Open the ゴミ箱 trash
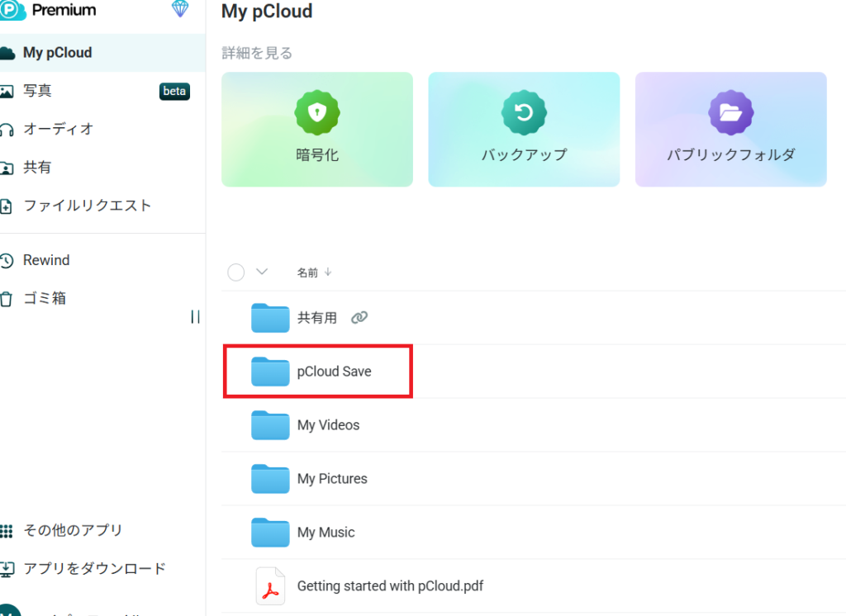Image resolution: width=846 pixels, height=616 pixels. click(44, 299)
